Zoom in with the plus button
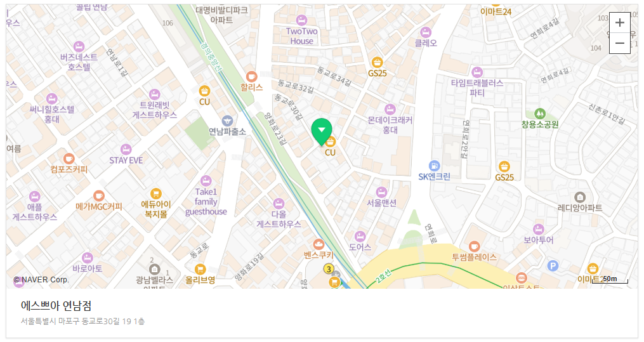644x342 pixels. [620, 23]
